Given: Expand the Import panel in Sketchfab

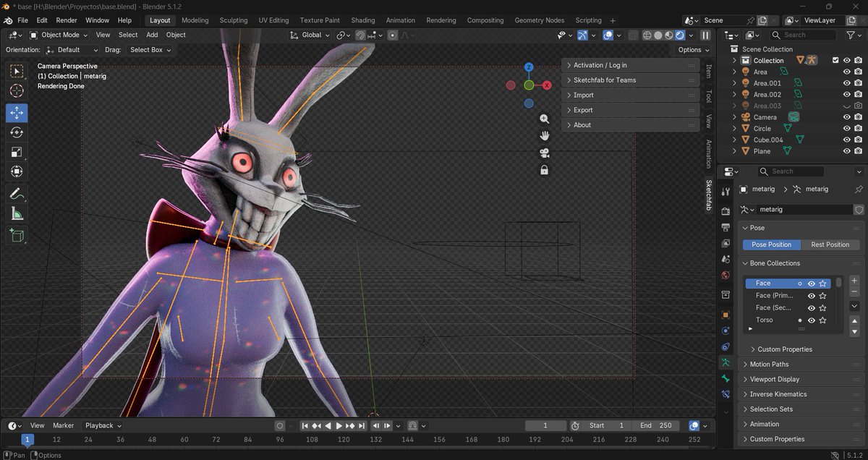Looking at the screenshot, I should (630, 95).
